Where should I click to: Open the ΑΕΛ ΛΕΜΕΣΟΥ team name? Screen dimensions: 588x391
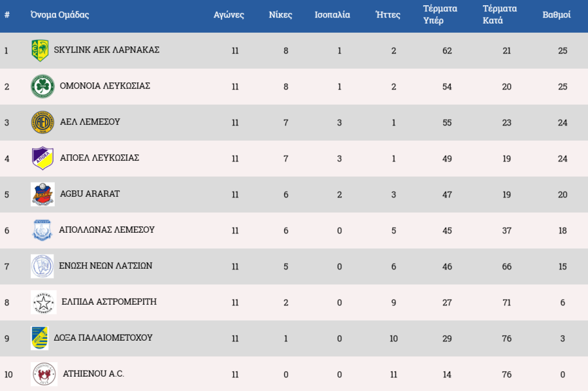(x=90, y=122)
